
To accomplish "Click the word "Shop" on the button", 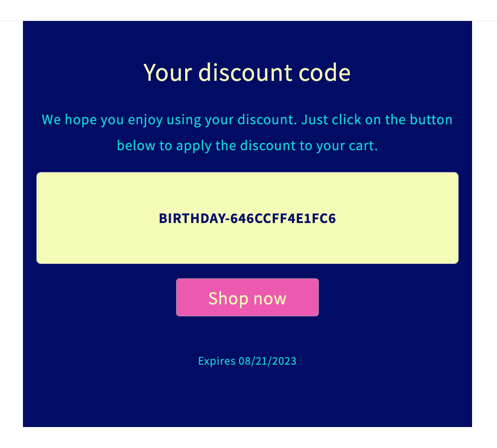I will tap(228, 298).
